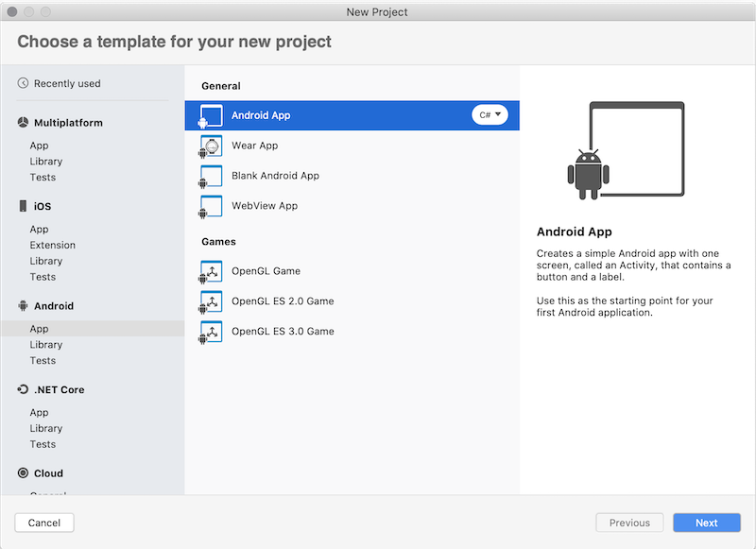
Task: Select Extension under iOS
Action: coord(52,245)
